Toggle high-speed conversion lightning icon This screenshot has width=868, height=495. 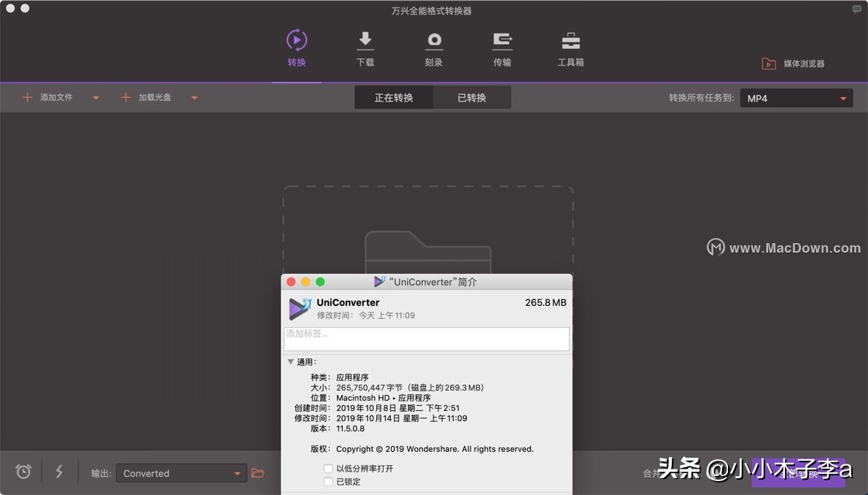tap(59, 472)
